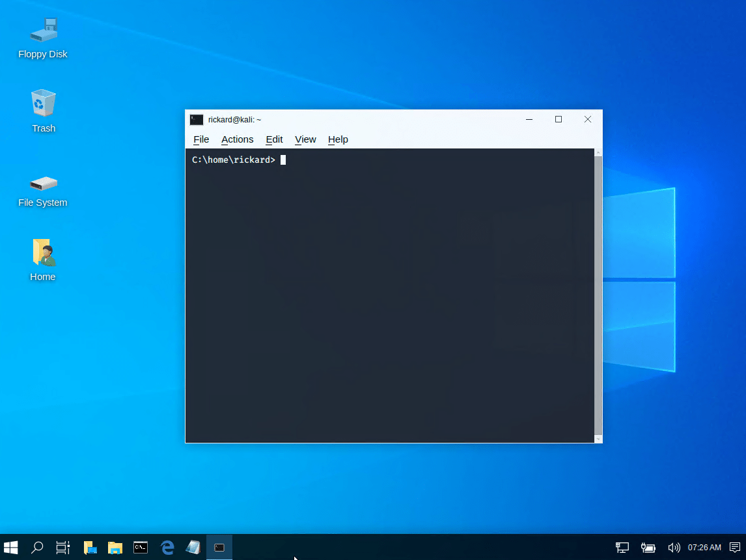Open taskbar Search

tap(36, 547)
